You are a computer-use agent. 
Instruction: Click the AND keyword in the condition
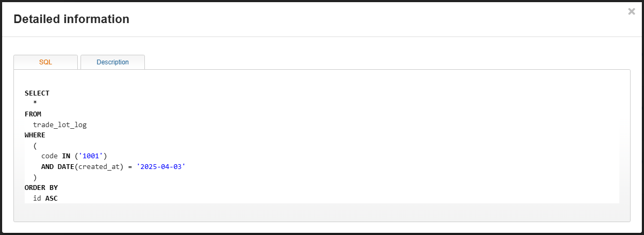coord(47,167)
